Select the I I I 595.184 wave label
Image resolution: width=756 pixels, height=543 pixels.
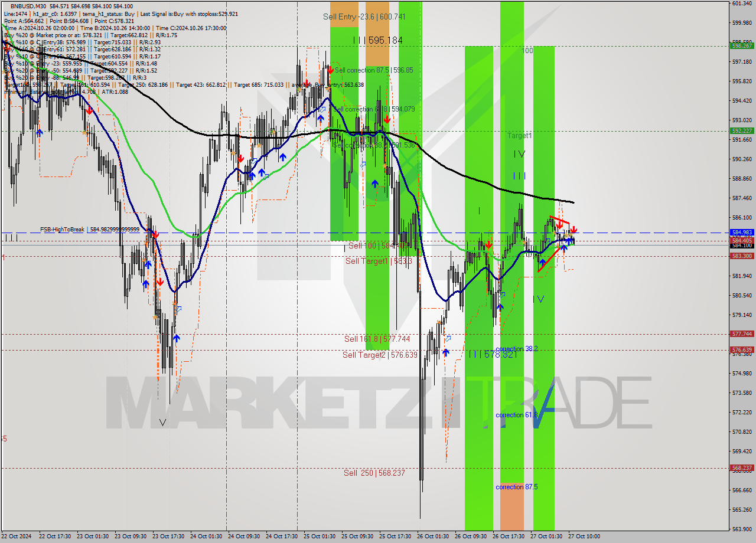[377, 40]
